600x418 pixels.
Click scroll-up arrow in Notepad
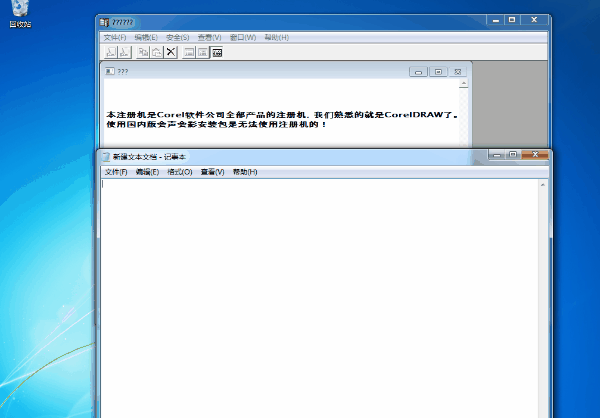point(543,185)
